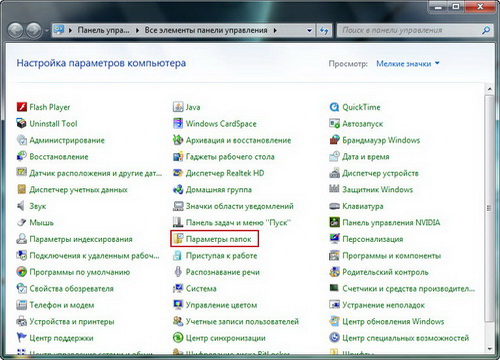Go back with the Back arrow button

point(15,31)
